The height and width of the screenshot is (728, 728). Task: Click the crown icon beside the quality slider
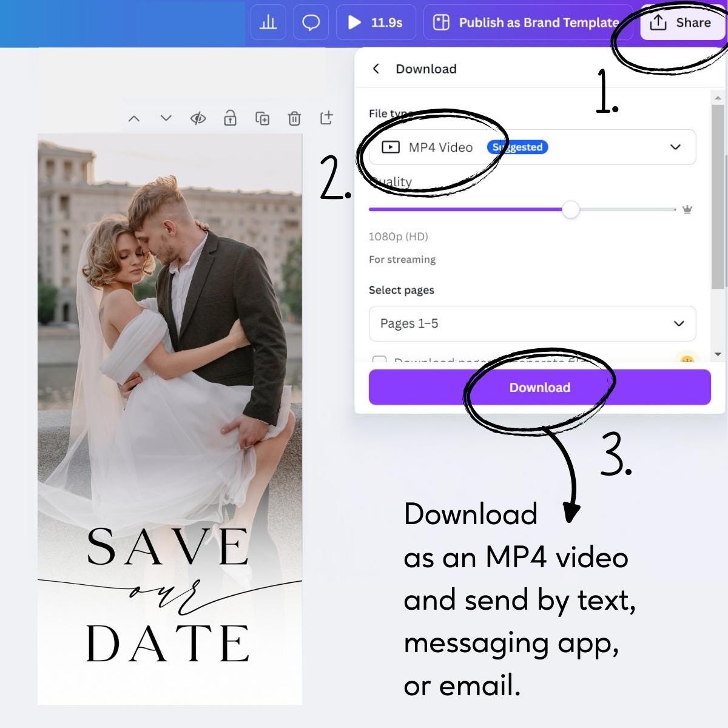pyautogui.click(x=686, y=209)
